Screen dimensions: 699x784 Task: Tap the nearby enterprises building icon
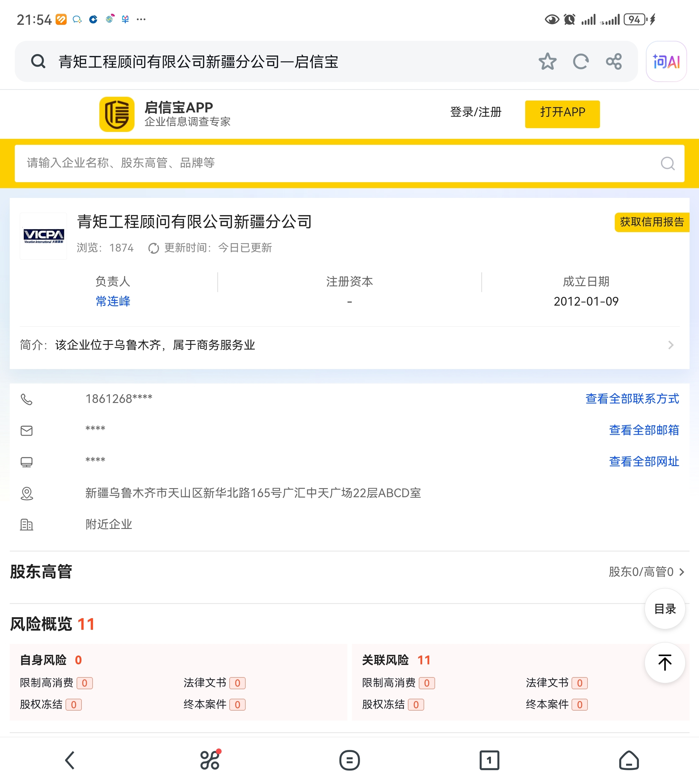pyautogui.click(x=26, y=525)
